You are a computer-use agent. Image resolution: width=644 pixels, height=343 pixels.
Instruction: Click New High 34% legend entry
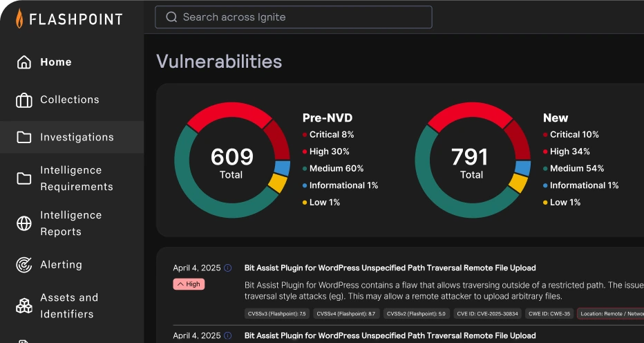(567, 151)
